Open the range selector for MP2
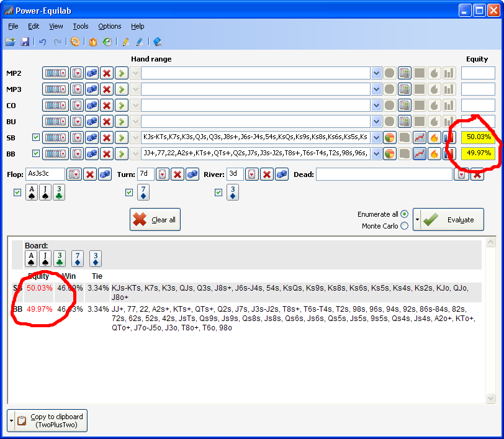504x439 pixels. coord(55,73)
